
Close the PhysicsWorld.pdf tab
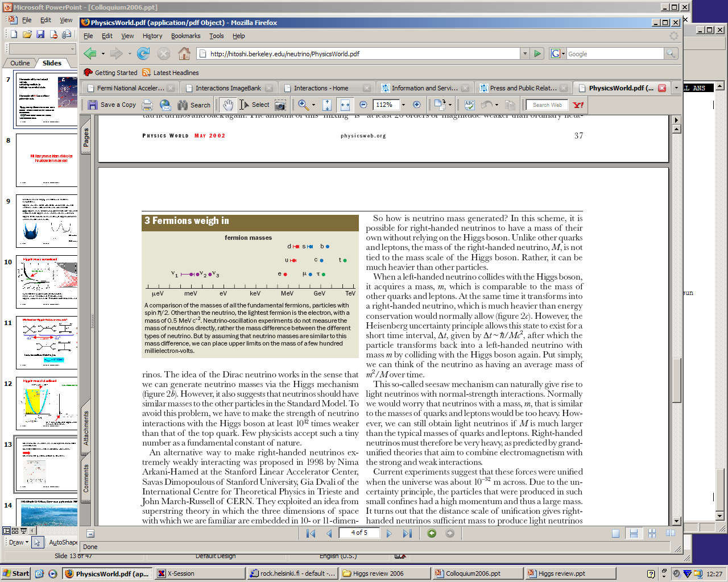[x=661, y=88]
